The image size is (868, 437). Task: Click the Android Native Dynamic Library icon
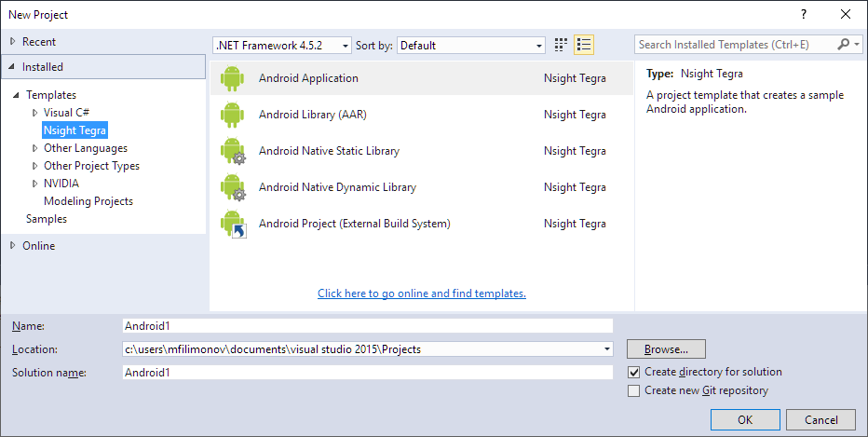[233, 187]
